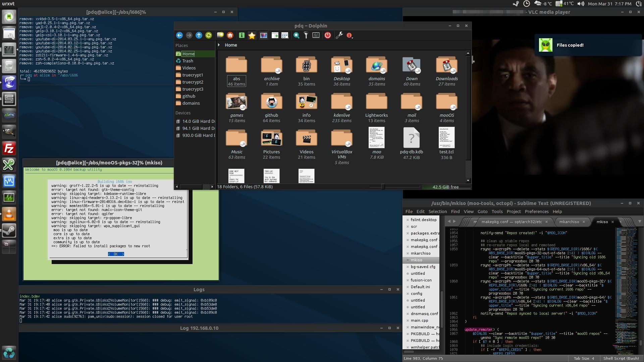644x362 pixels.
Task: Toggle the yellow star button in Dolphin toolbar
Action: click(x=252, y=35)
